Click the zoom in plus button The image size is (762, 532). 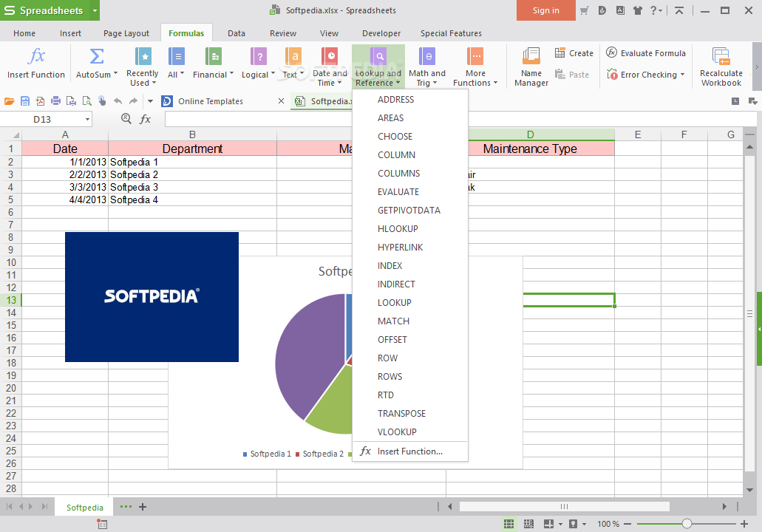click(x=744, y=524)
